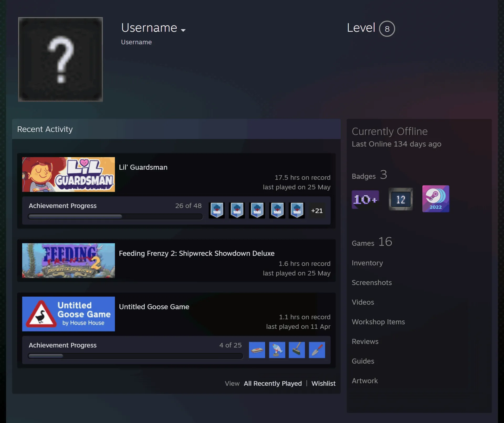The width and height of the screenshot is (504, 423).
Task: Open third Lil' Guardsman achievement icon
Action: point(257,210)
